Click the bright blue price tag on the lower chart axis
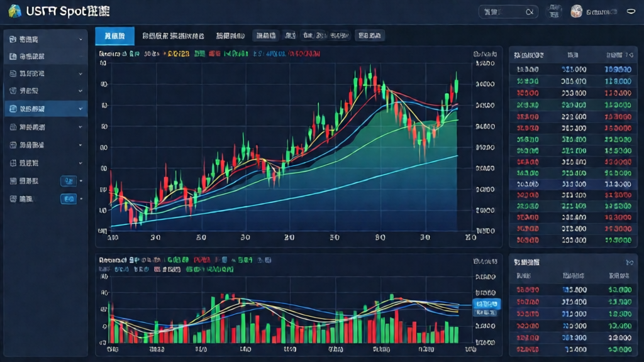The width and height of the screenshot is (644, 362). [x=487, y=304]
